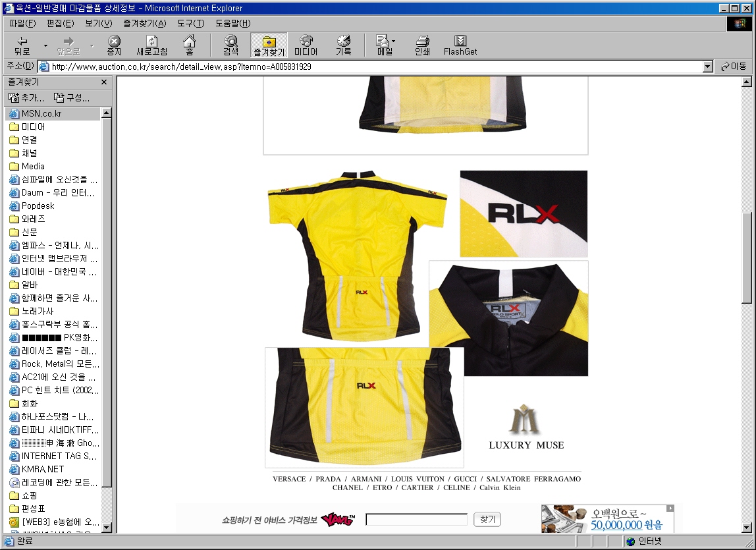Click the RLX logo close-up image

coord(524,213)
